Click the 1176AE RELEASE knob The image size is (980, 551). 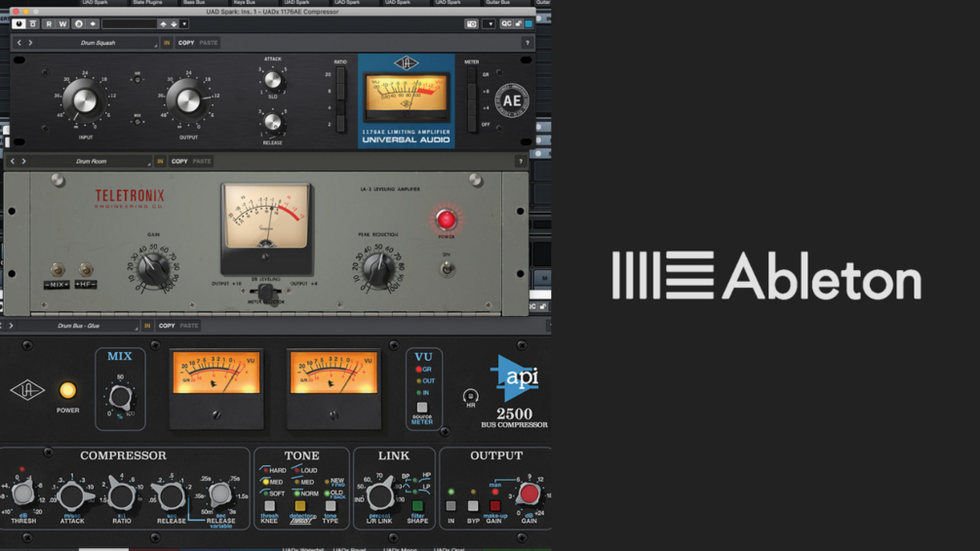click(x=272, y=123)
